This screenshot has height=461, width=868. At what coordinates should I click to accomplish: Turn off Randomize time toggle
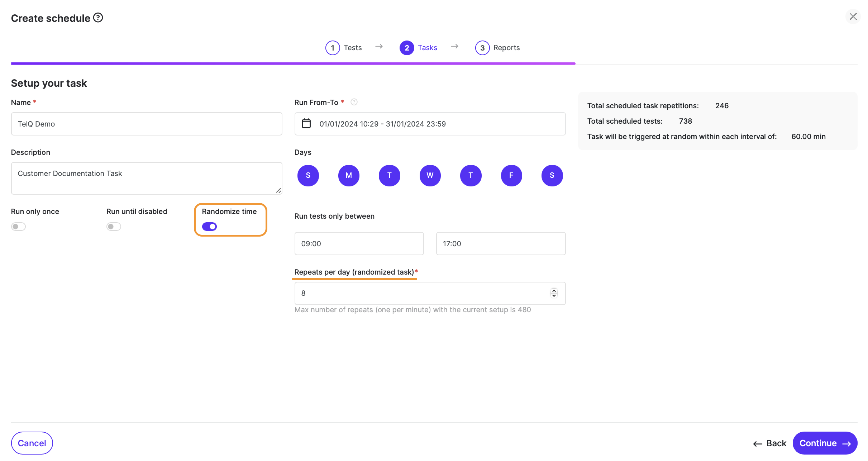click(x=209, y=227)
